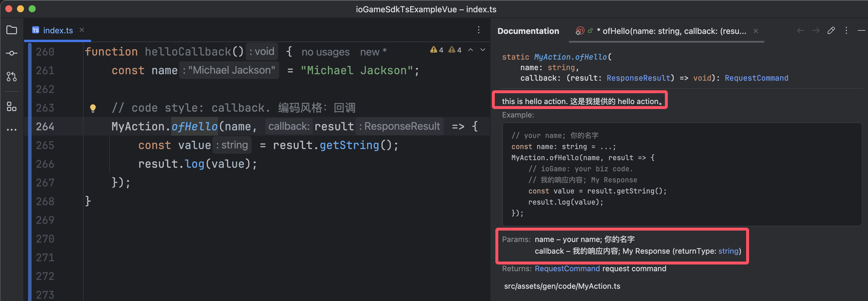
Task: Show the Structure tool window
Action: pos(11,106)
